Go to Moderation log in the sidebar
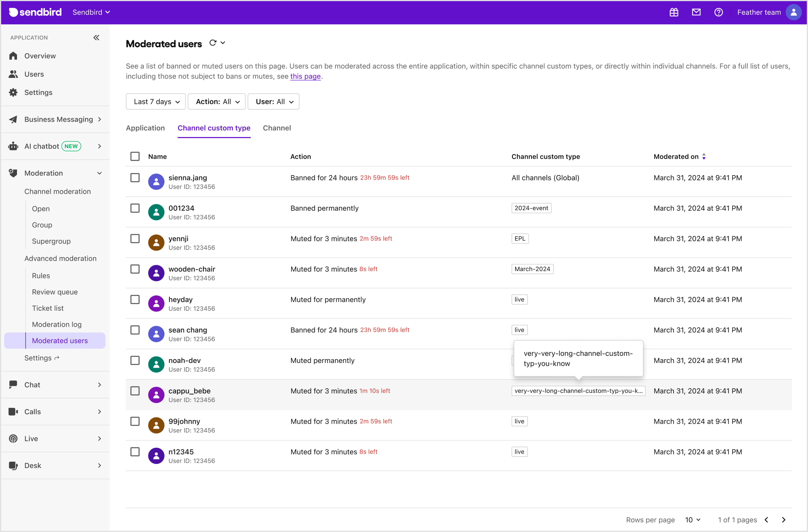The image size is (808, 532). click(x=57, y=324)
